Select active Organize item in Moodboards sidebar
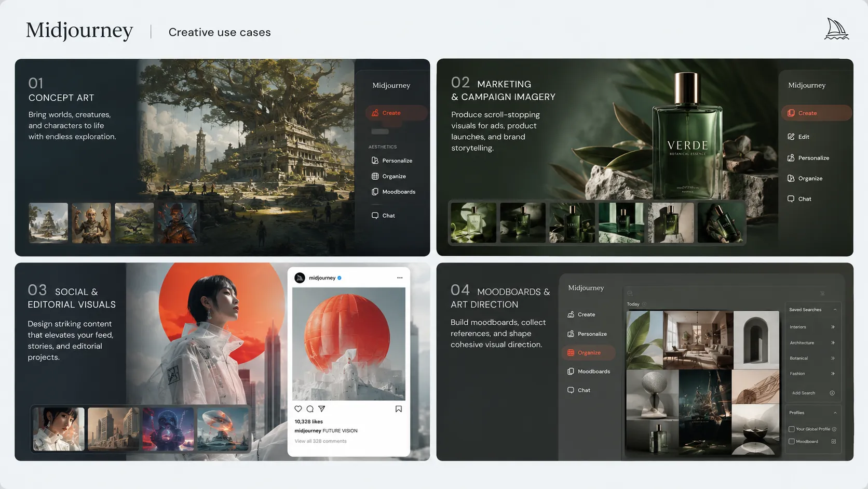This screenshot has height=489, width=868. pyautogui.click(x=588, y=352)
